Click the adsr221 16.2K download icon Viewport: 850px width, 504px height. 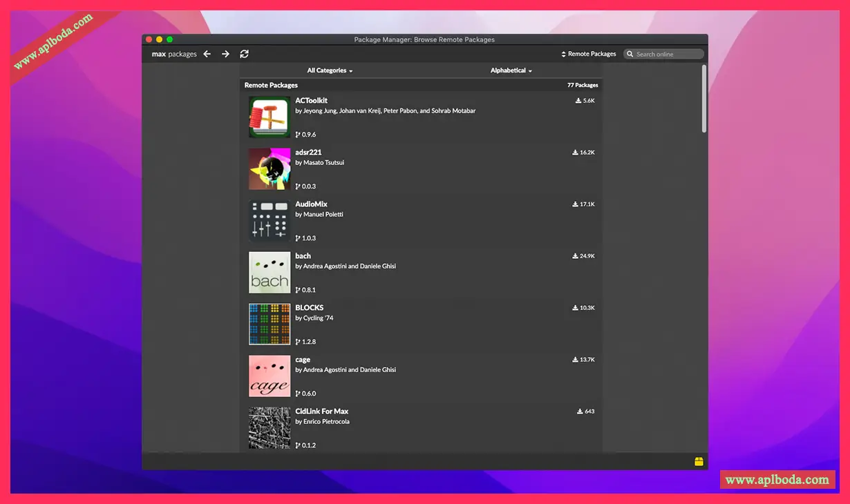[575, 153]
